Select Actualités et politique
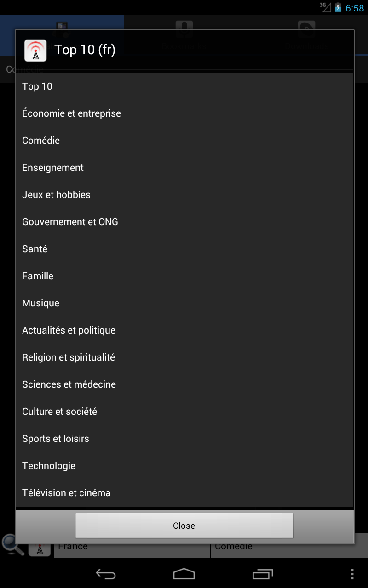The image size is (368, 588). pyautogui.click(x=184, y=330)
